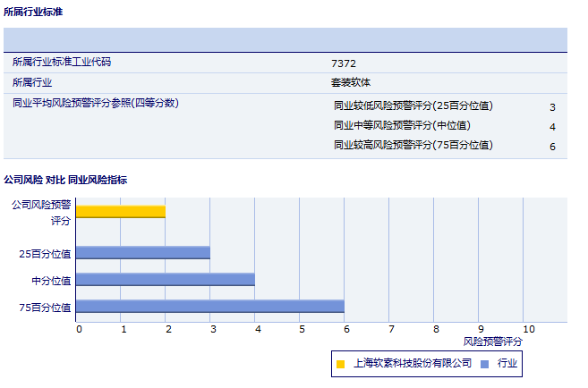The image size is (588, 388).
Task: Click the 风险预警评分 x-axis title
Action: [x=493, y=342]
